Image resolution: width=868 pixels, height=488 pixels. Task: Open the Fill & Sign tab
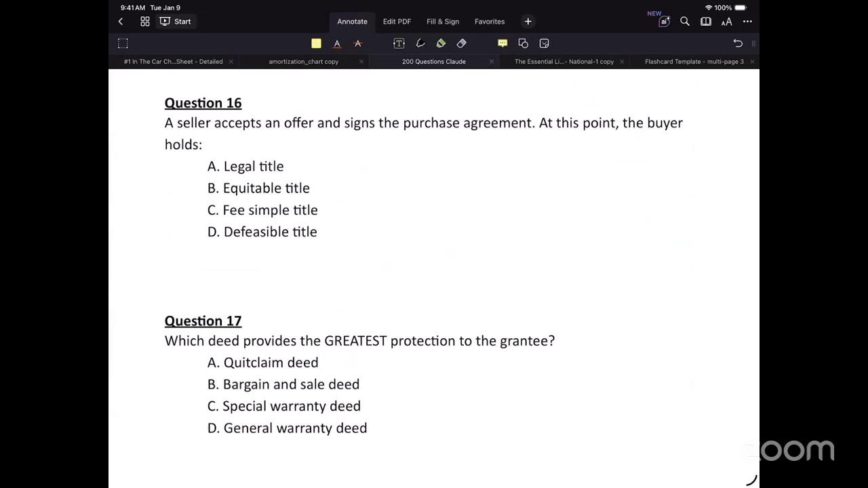(443, 22)
